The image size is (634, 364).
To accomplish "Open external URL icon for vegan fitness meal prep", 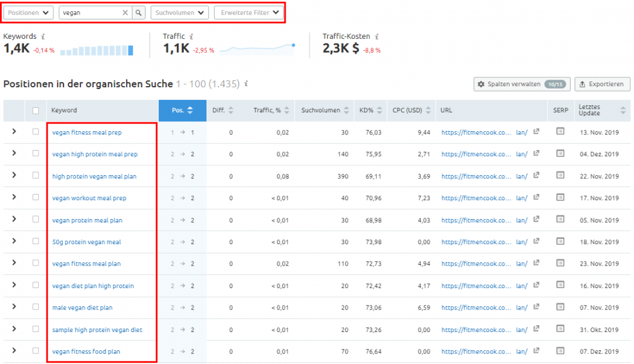I will 536,131.
